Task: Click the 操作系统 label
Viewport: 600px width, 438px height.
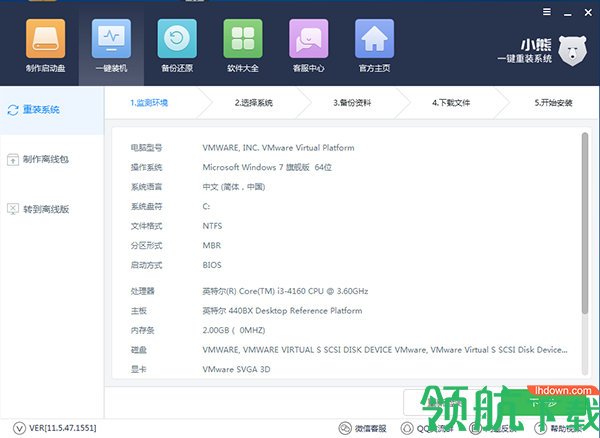Action: tap(146, 167)
